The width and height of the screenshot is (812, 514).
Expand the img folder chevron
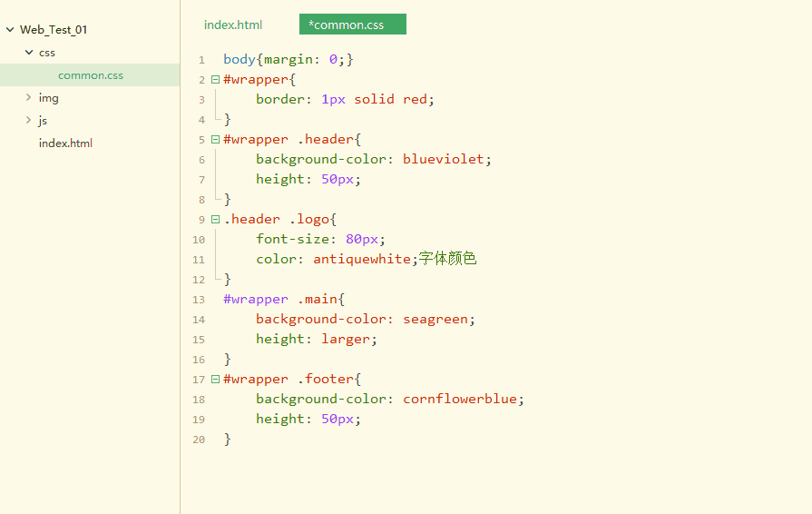[x=28, y=97]
